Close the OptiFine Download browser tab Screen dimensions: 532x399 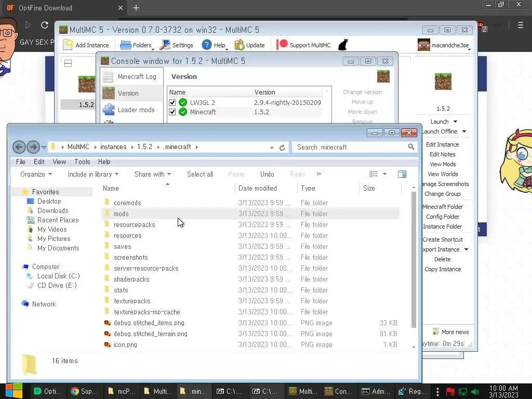(121, 8)
